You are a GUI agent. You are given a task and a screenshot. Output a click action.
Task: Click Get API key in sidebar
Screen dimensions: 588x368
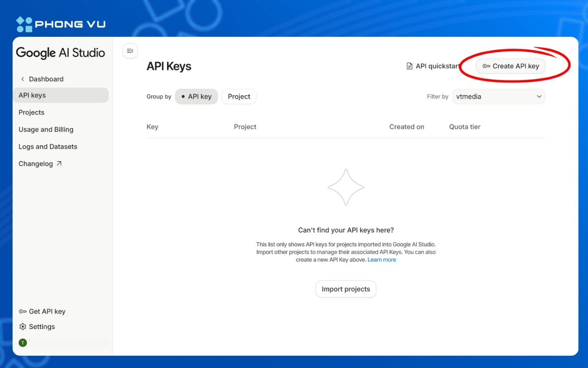click(42, 312)
